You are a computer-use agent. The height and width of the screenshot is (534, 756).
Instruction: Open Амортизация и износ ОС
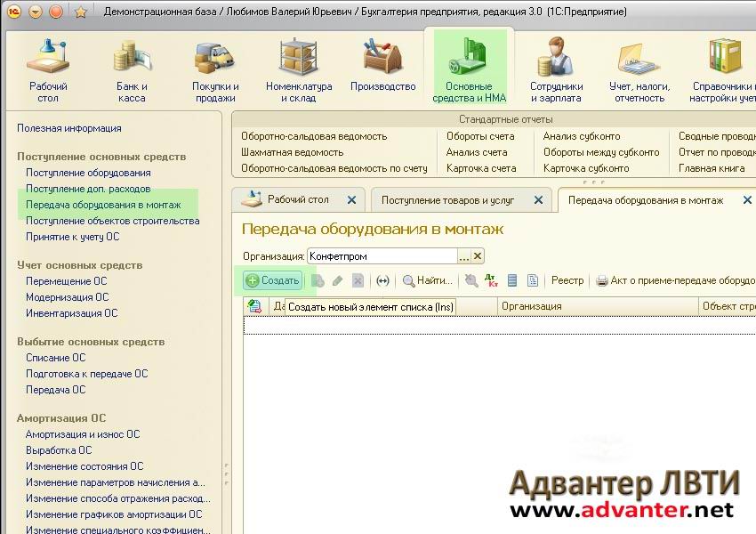click(x=83, y=433)
